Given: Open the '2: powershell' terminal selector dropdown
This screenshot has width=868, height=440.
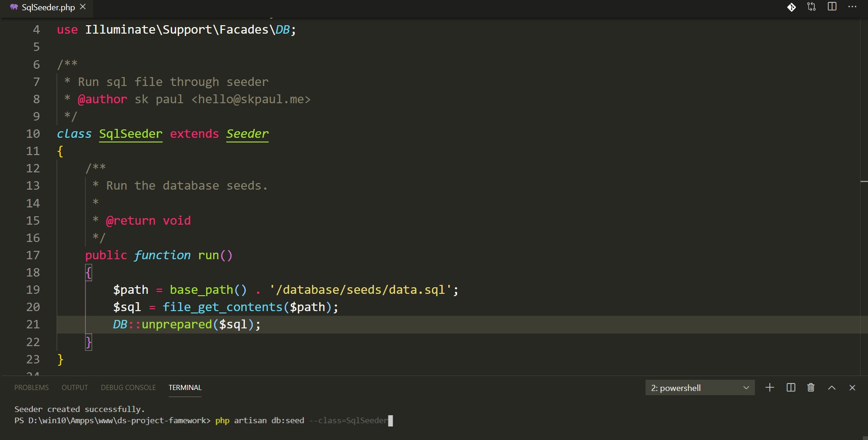Looking at the screenshot, I should click(700, 387).
